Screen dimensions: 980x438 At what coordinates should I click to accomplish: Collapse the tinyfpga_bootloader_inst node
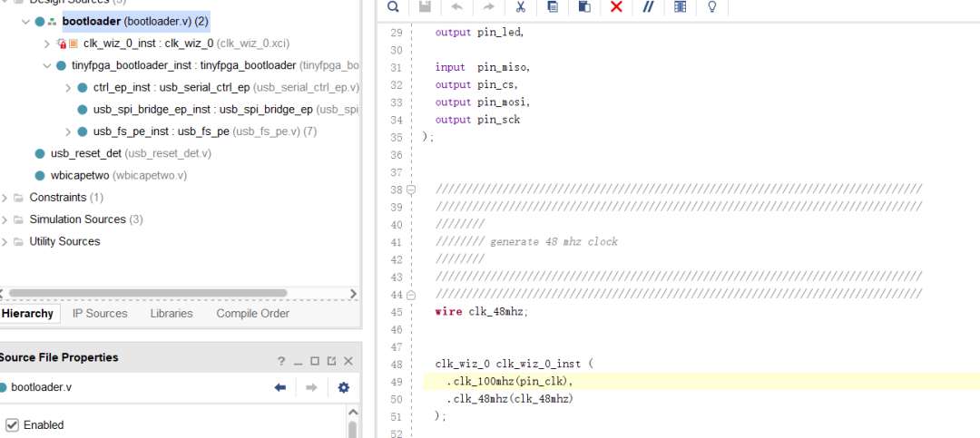pos(47,65)
